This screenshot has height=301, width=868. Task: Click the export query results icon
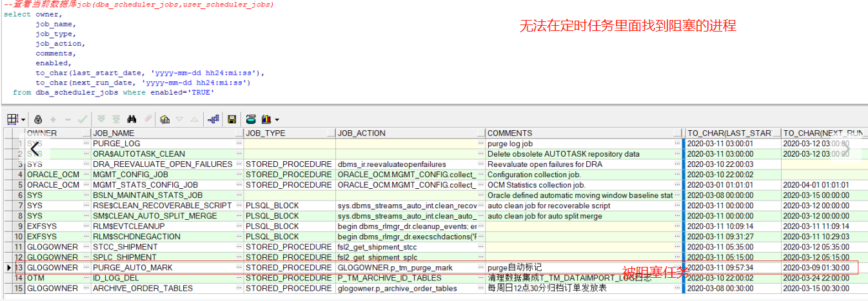point(251,119)
